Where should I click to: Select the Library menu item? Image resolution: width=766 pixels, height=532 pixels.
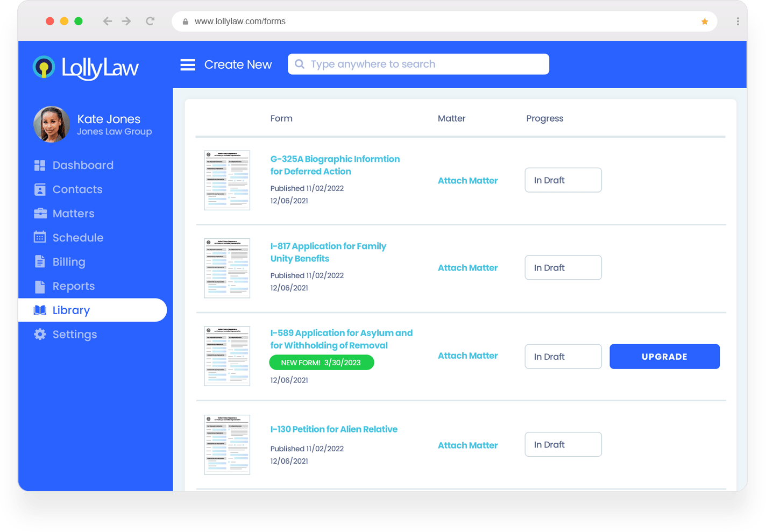coord(93,310)
